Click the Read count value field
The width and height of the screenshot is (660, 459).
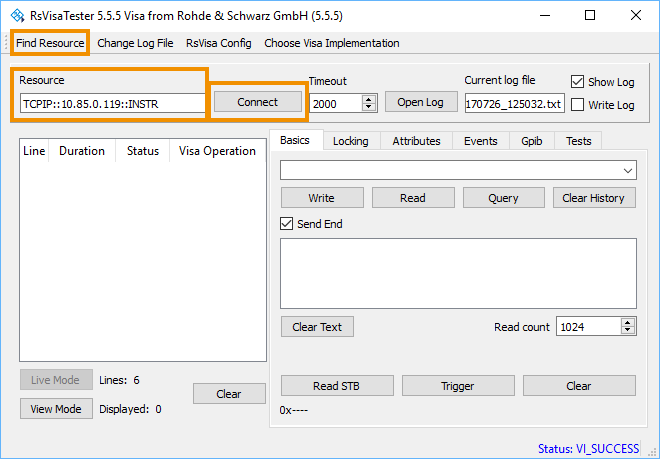(588, 327)
